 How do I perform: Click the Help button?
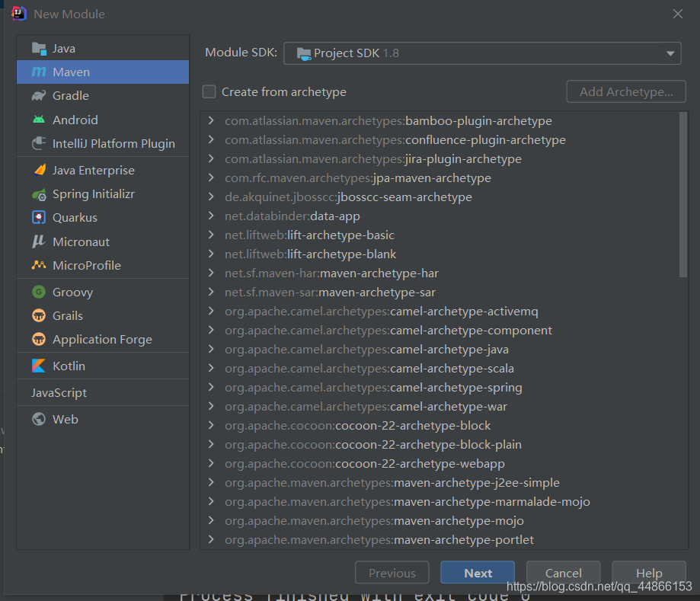point(649,573)
